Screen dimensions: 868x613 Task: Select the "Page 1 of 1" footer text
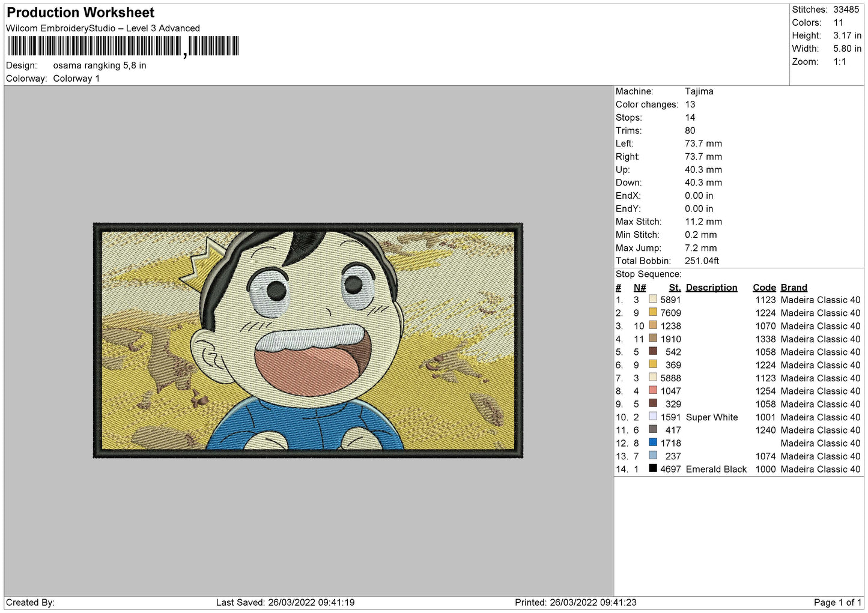click(x=837, y=602)
